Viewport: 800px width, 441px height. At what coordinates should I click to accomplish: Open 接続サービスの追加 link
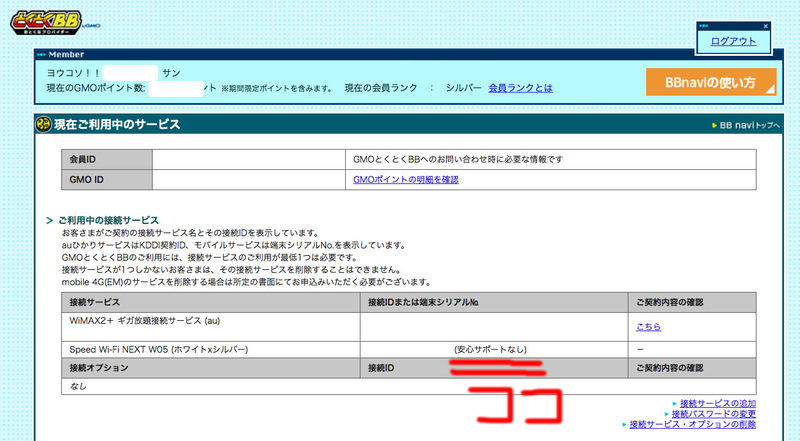click(718, 404)
